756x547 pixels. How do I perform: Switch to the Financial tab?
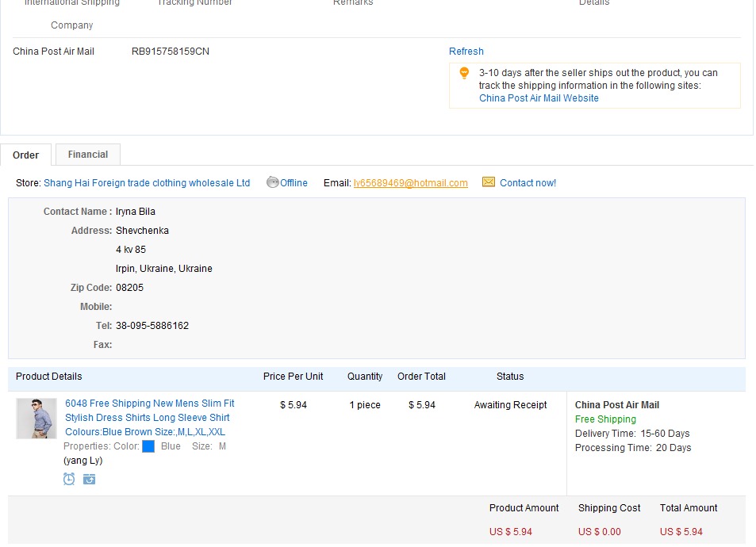[x=88, y=155]
